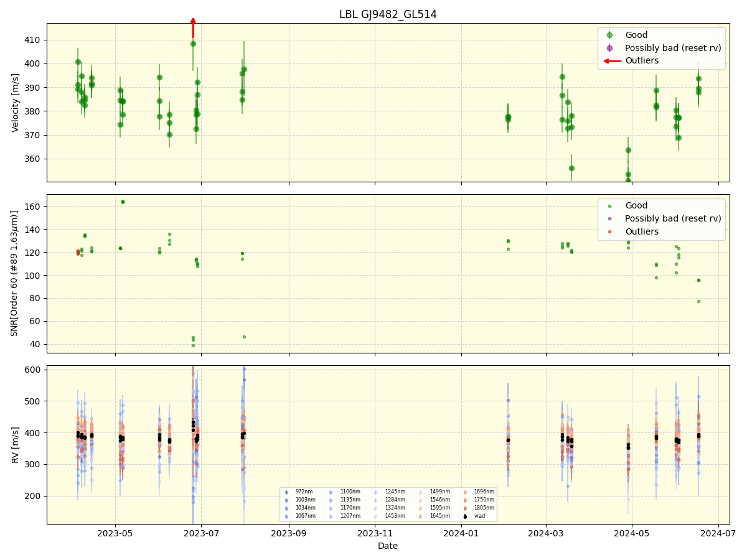Click red outlier arrow at top of velocity plot

[x=193, y=27]
